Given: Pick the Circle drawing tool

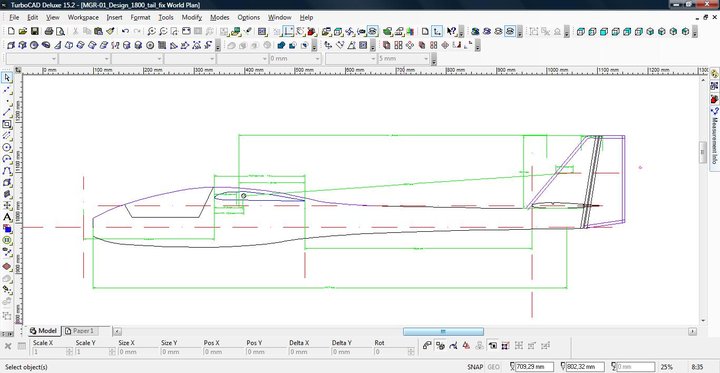Looking at the screenshot, I should [7, 147].
